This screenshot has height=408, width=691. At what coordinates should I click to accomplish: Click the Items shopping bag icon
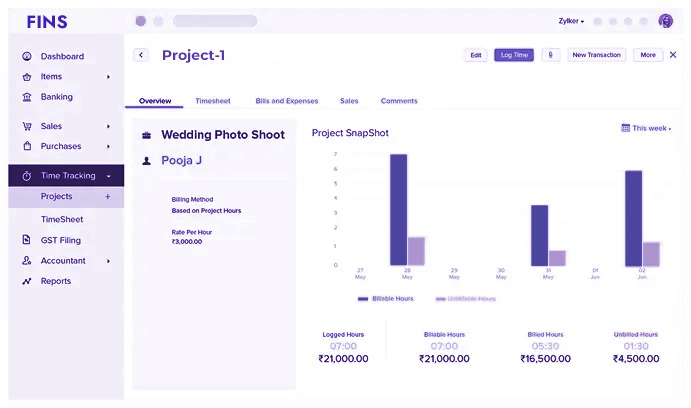[27, 77]
